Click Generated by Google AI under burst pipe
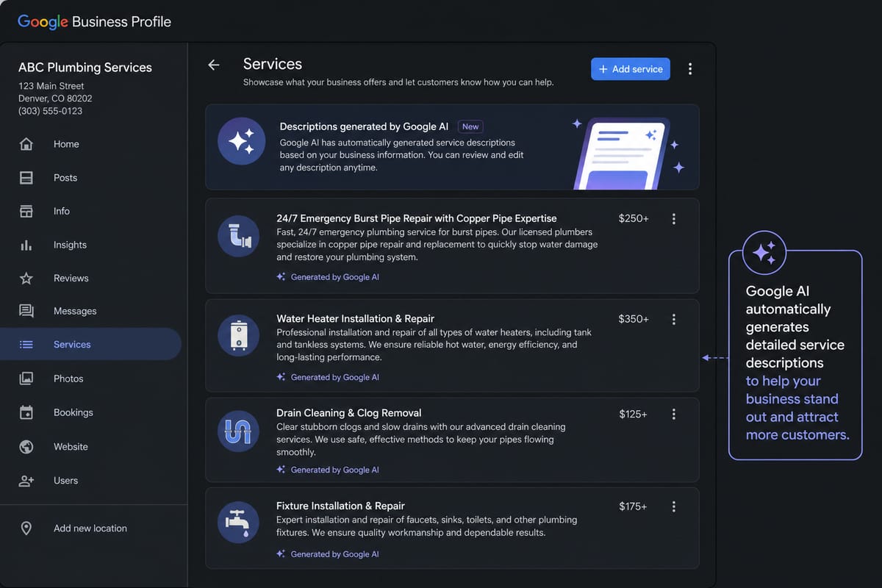The width and height of the screenshot is (882, 588). [x=328, y=277]
